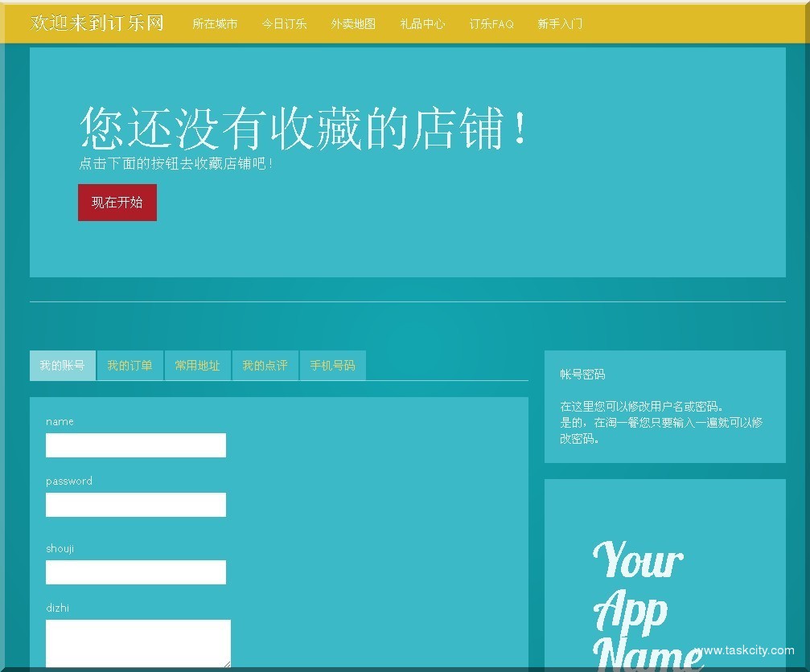Click the 点击下面的按钮去收藏店铺吧 subtitle

coord(175,164)
